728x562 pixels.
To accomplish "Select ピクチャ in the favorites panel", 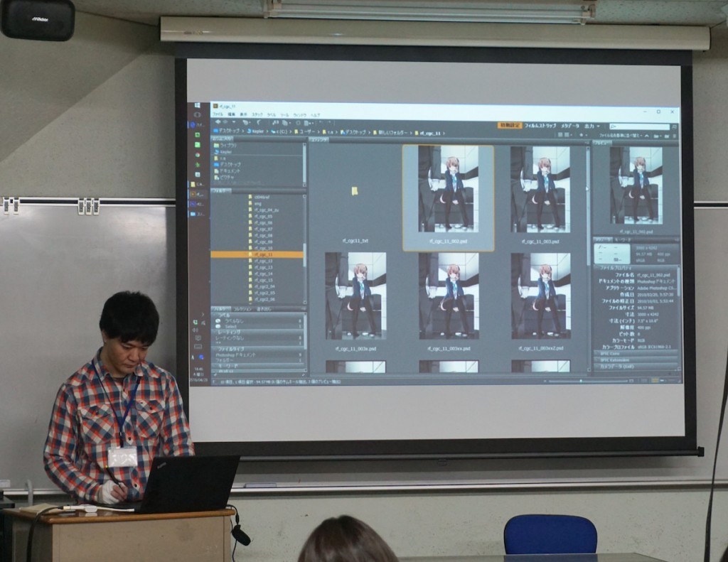I will click(223, 178).
